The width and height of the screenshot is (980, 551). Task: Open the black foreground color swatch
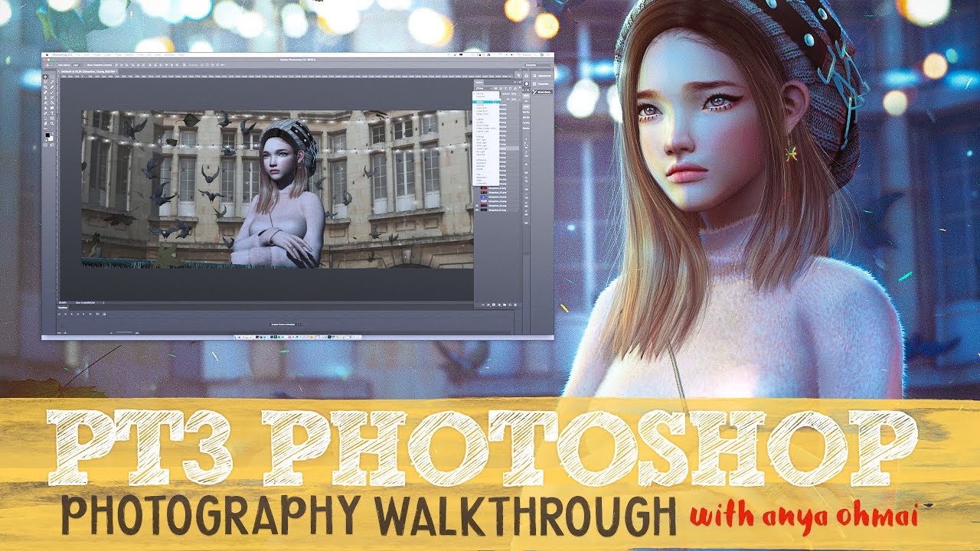pyautogui.click(x=47, y=135)
